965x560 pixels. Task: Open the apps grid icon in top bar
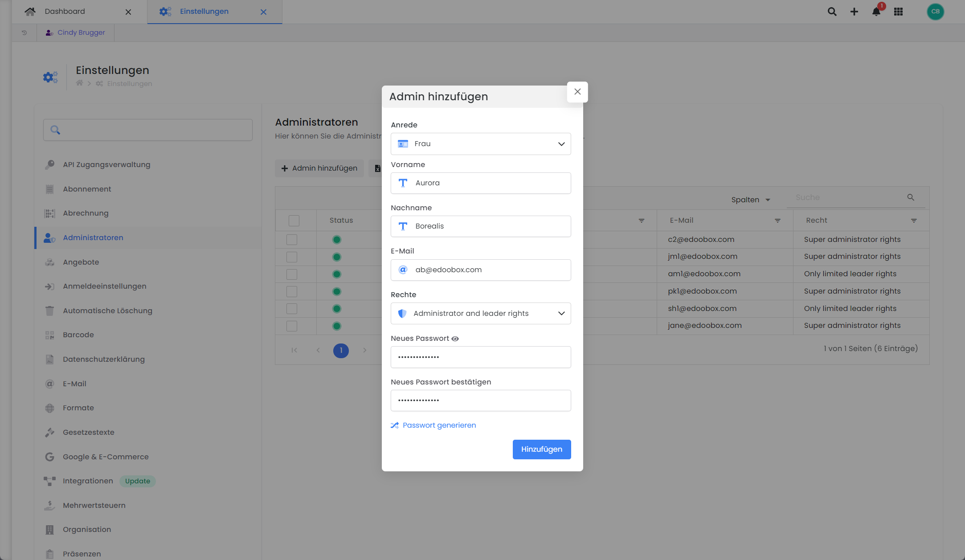pyautogui.click(x=898, y=12)
